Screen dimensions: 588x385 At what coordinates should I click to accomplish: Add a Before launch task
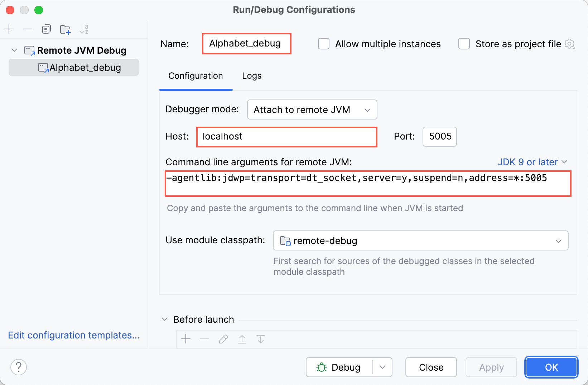[186, 339]
